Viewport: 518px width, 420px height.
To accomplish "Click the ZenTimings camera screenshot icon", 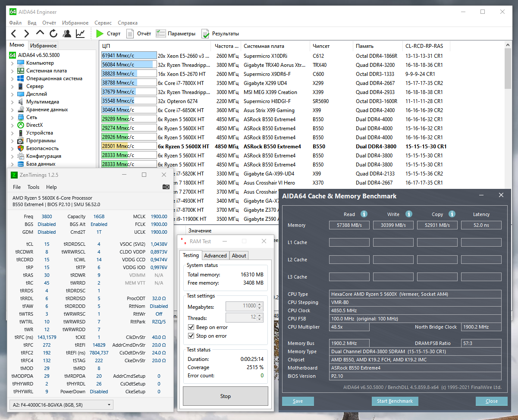I will tap(166, 187).
